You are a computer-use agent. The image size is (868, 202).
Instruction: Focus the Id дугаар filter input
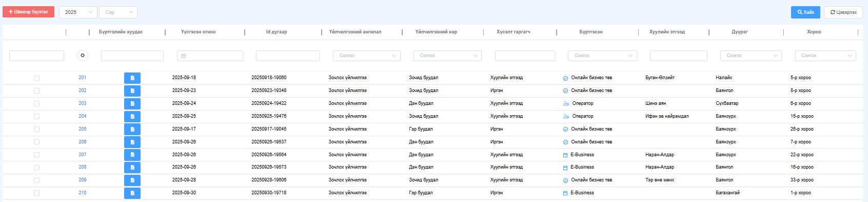click(x=288, y=56)
